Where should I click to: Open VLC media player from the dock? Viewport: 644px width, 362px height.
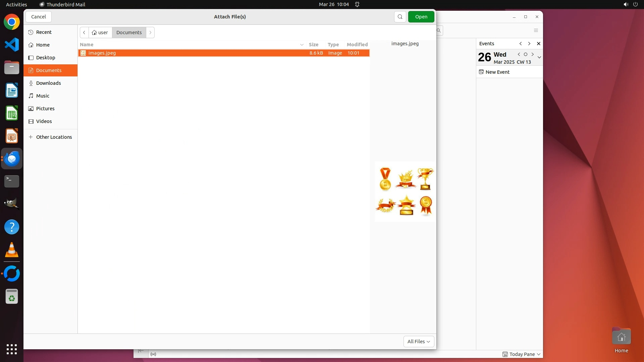(12, 250)
